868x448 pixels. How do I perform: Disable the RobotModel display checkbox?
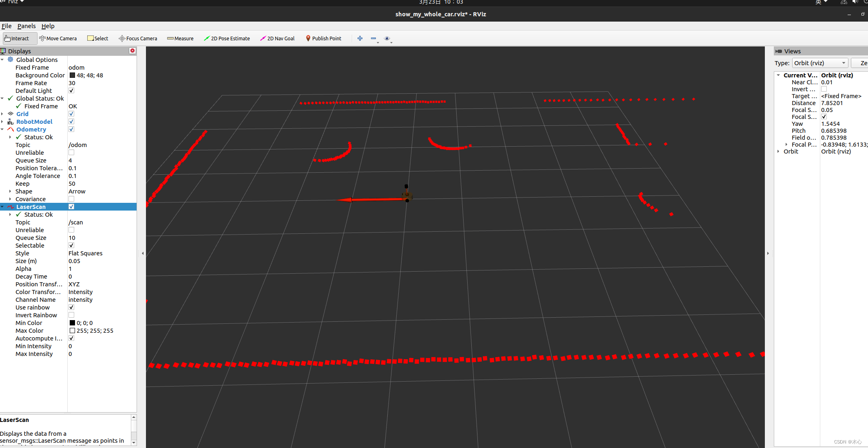[x=71, y=122]
